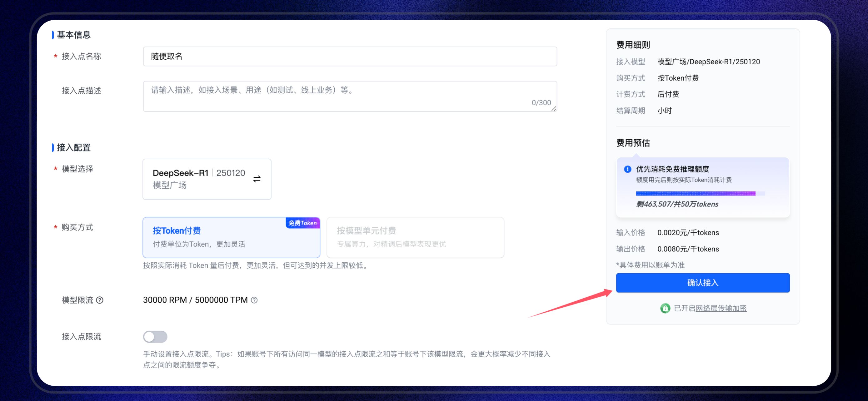Click the green lock encryption icon

(x=665, y=308)
